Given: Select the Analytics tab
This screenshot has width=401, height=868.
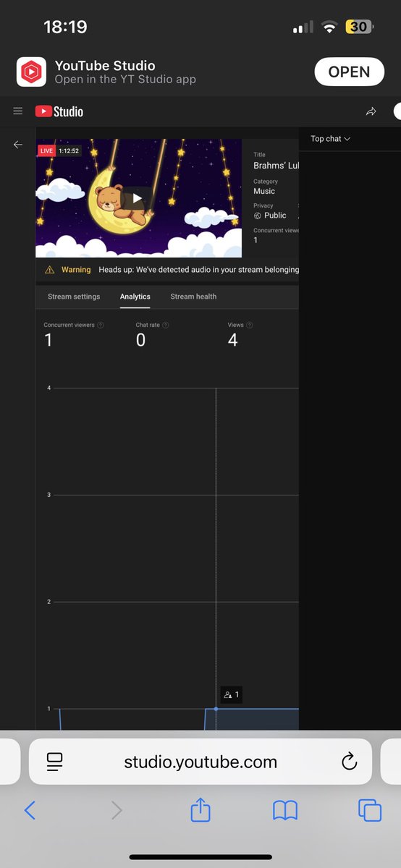Looking at the screenshot, I should (x=135, y=297).
